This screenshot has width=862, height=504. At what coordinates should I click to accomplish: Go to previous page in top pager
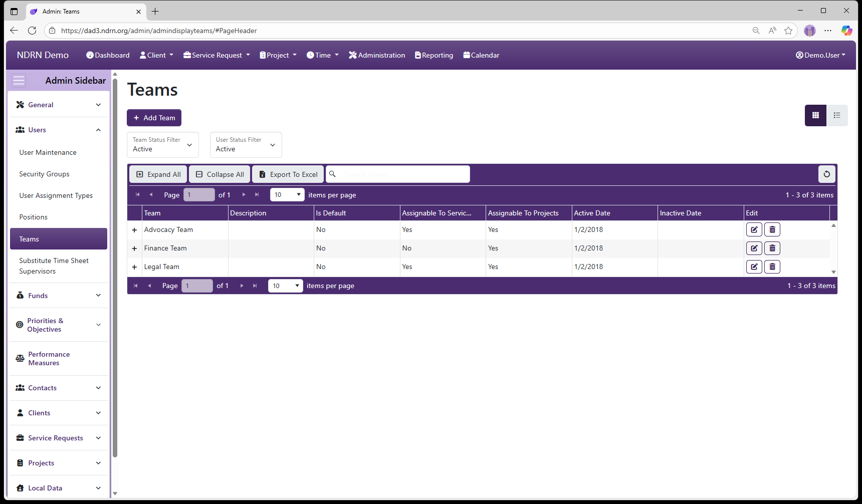(151, 195)
